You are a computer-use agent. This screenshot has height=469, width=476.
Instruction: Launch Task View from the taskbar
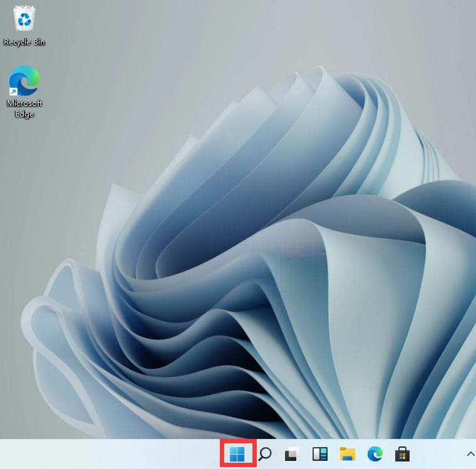click(x=292, y=454)
